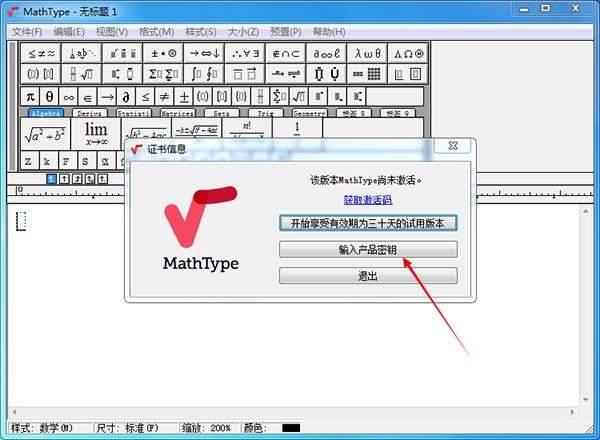The image size is (600, 440).
Task: Click the horizontal scrollbar left arrow
Action: tap(14, 412)
